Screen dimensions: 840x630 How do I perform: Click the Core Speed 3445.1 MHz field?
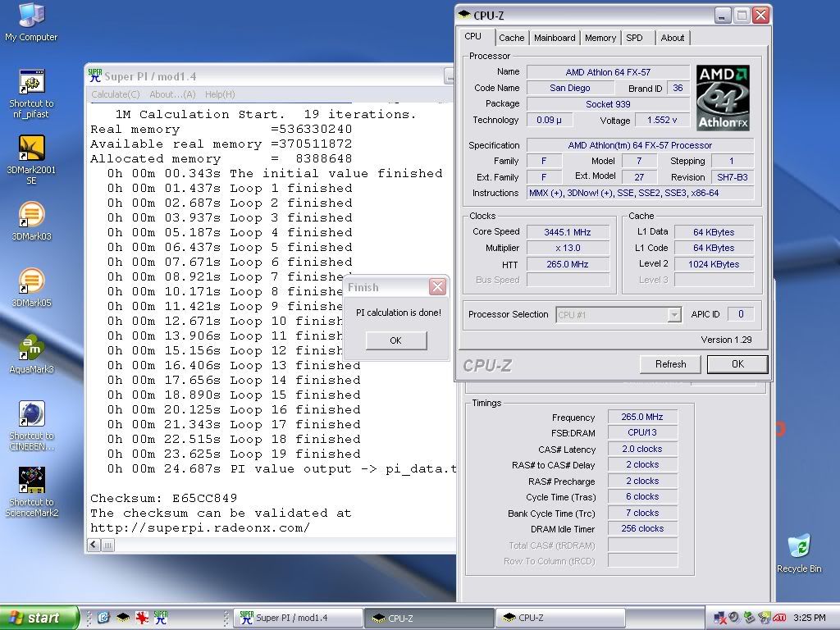(568, 232)
